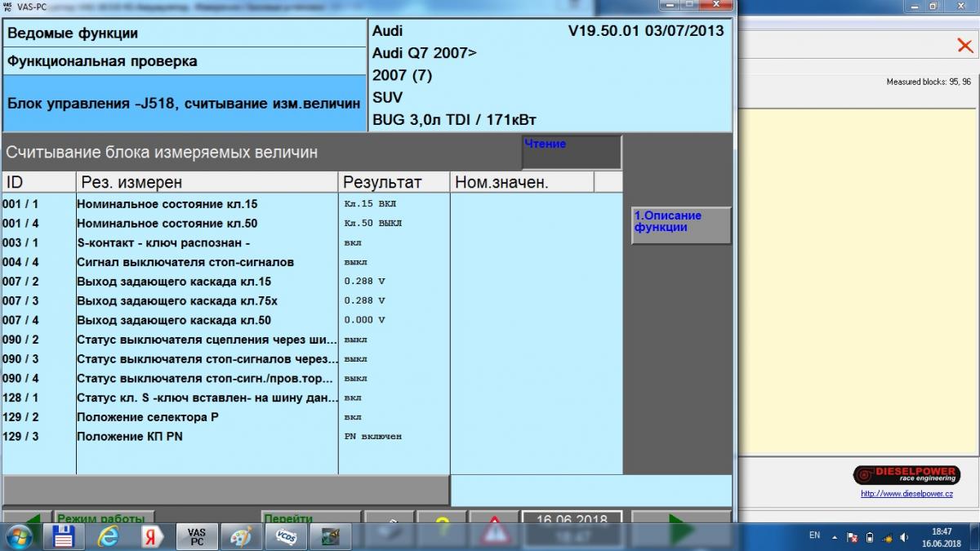This screenshot has width=980, height=551.
Task: Open VCDS from the taskbar
Action: (285, 536)
